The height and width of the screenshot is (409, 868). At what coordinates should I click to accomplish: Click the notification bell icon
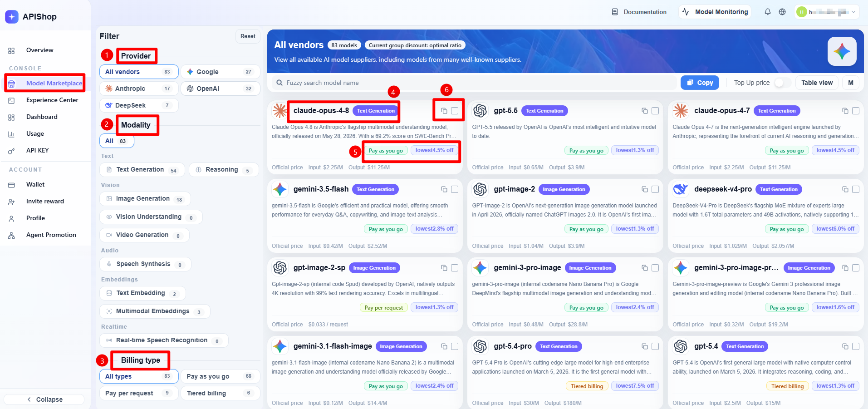click(x=767, y=12)
